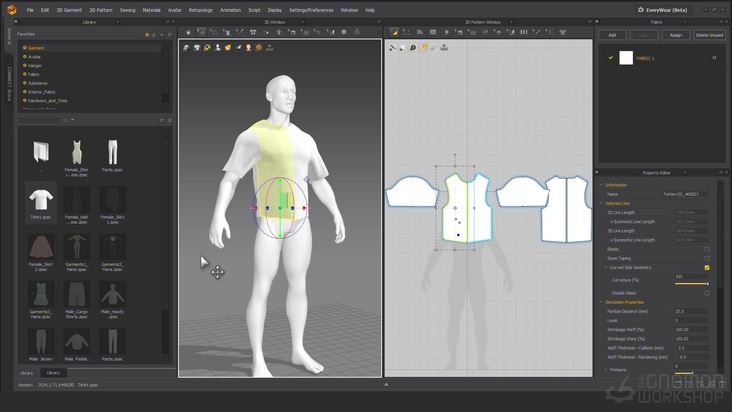Collapse the Curved Side Geometry group

click(x=606, y=268)
